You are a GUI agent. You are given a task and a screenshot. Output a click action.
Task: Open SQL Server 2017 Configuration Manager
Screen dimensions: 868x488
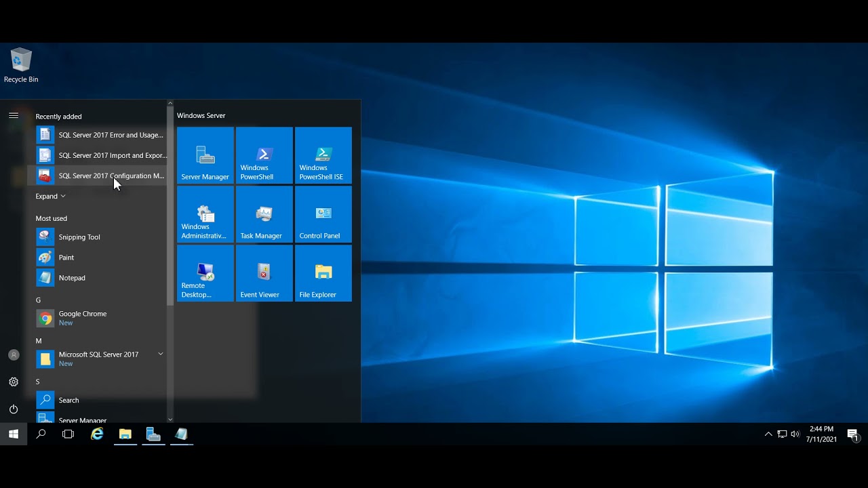pyautogui.click(x=100, y=176)
